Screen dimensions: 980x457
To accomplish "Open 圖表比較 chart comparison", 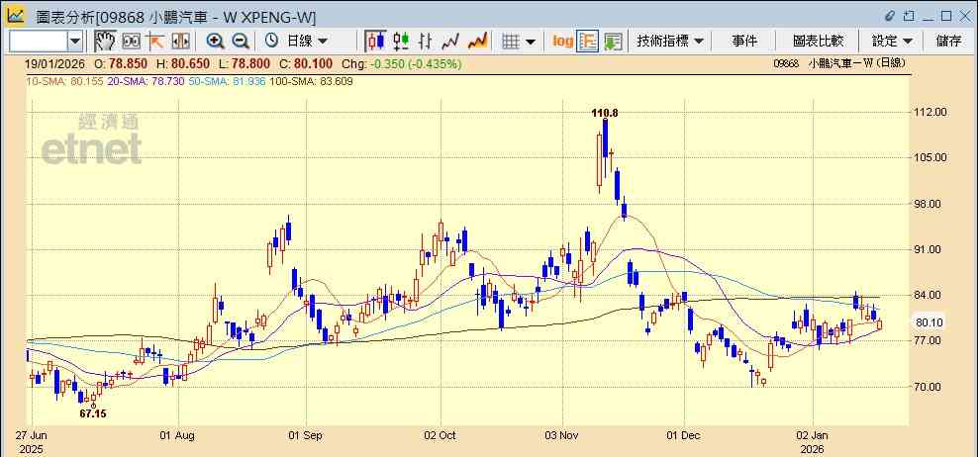I will pyautogui.click(x=818, y=42).
